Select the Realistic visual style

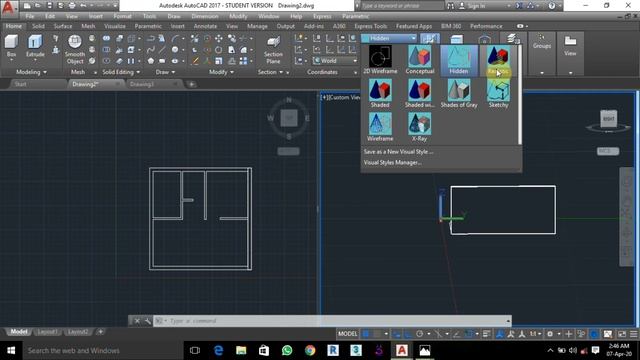[x=498, y=60]
